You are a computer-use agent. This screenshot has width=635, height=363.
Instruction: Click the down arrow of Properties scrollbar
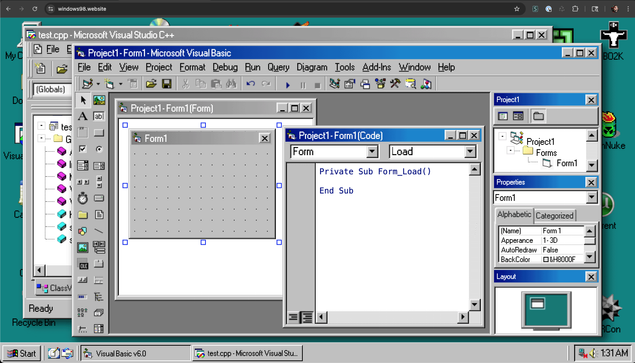[590, 256]
